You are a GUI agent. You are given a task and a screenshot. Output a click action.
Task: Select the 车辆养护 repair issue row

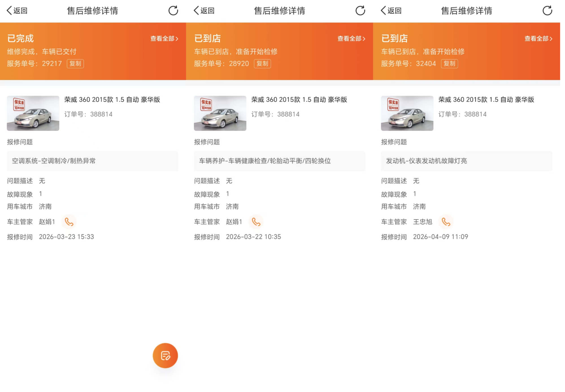click(x=280, y=161)
